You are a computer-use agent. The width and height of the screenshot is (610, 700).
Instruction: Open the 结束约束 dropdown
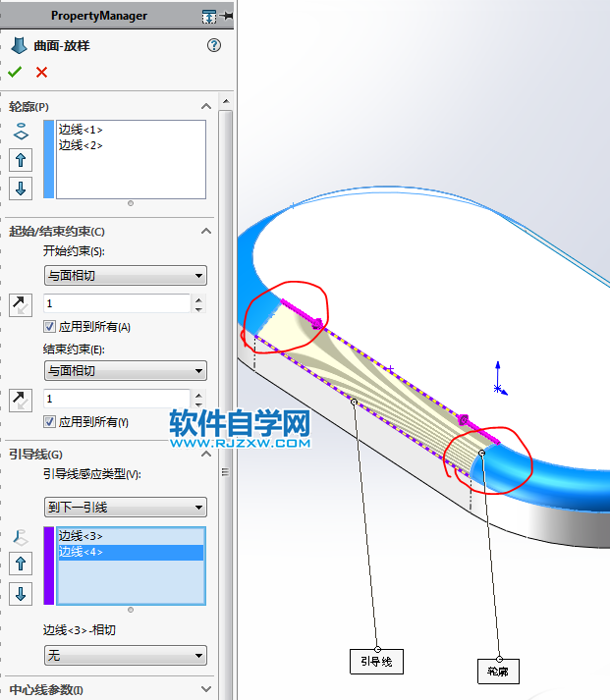125,371
